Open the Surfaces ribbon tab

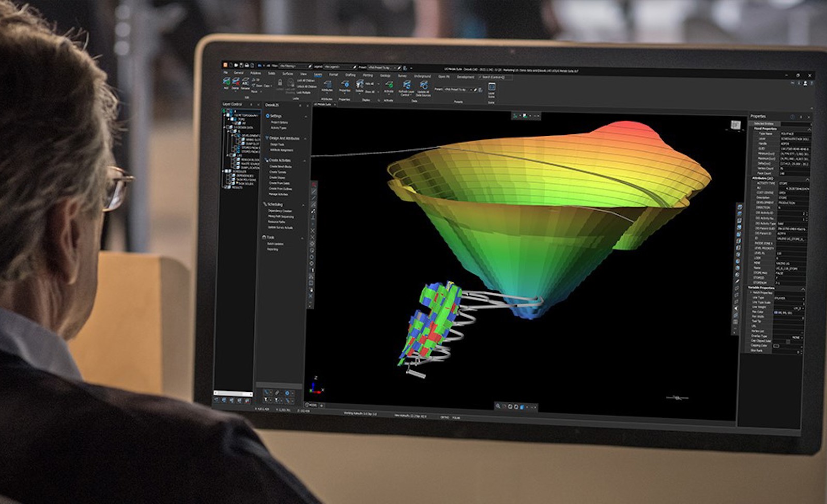pyautogui.click(x=287, y=73)
